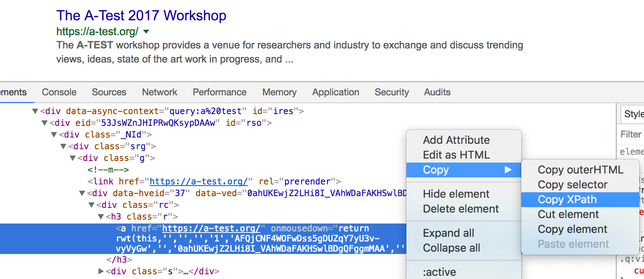Choose Collapse all

(x=451, y=248)
